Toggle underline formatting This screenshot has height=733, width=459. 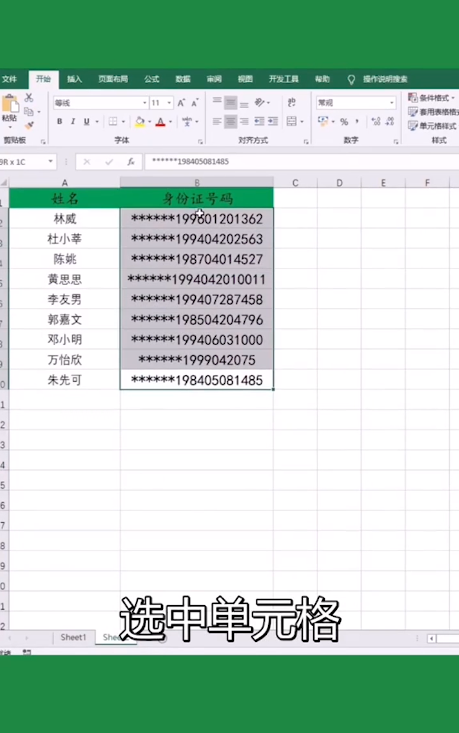tap(86, 122)
